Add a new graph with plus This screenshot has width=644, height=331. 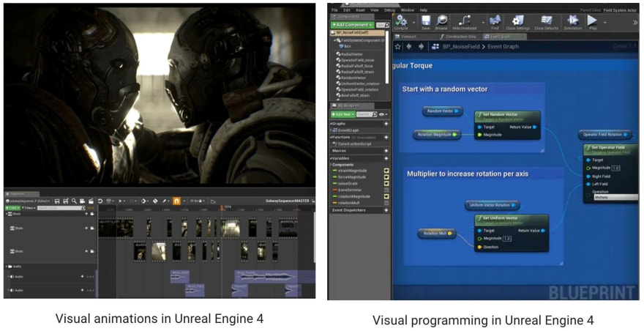click(x=386, y=124)
